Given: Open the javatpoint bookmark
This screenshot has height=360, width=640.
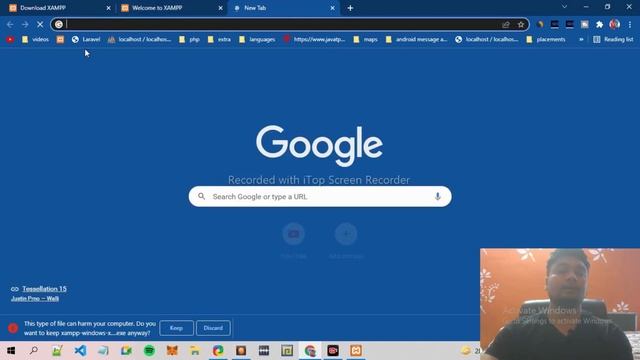Looking at the screenshot, I should [314, 40].
